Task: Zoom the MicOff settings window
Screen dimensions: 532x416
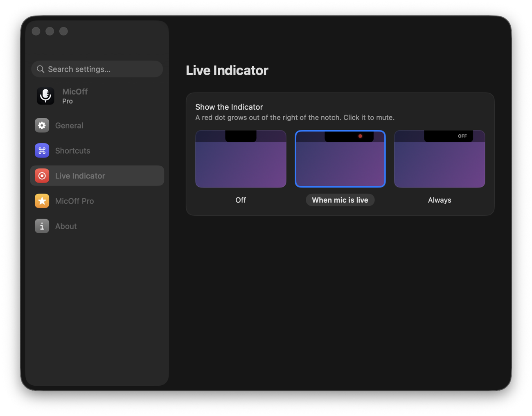Action: [63, 31]
